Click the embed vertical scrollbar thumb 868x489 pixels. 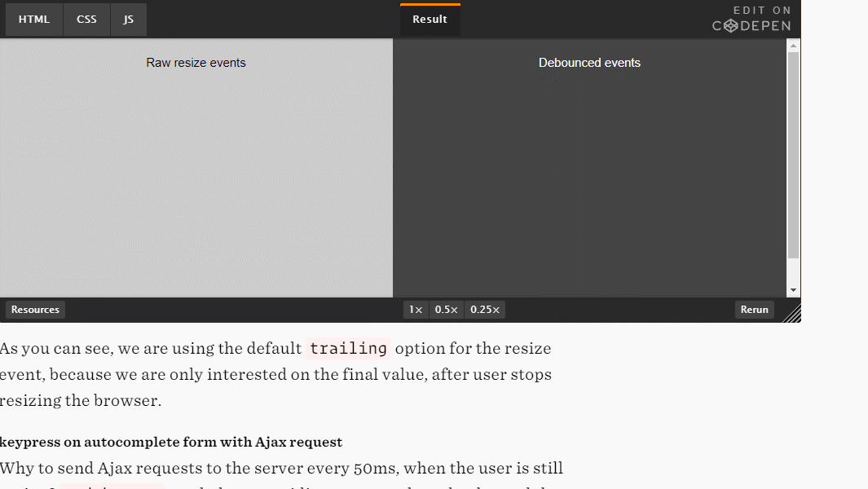point(793,155)
